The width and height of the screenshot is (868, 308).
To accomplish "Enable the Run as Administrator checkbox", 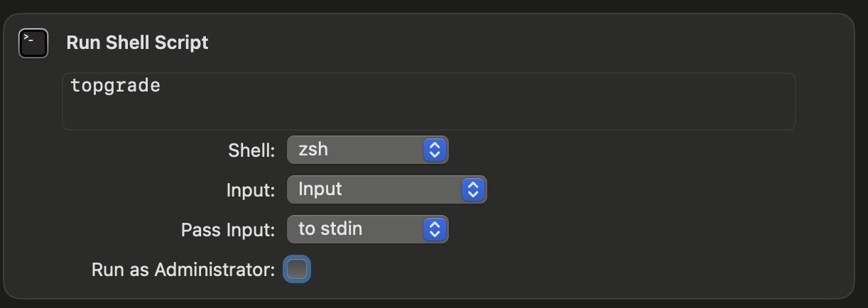I will (x=297, y=269).
